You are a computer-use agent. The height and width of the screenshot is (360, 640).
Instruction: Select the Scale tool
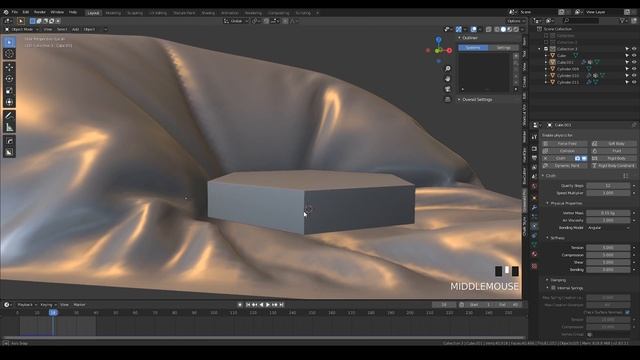[x=9, y=91]
